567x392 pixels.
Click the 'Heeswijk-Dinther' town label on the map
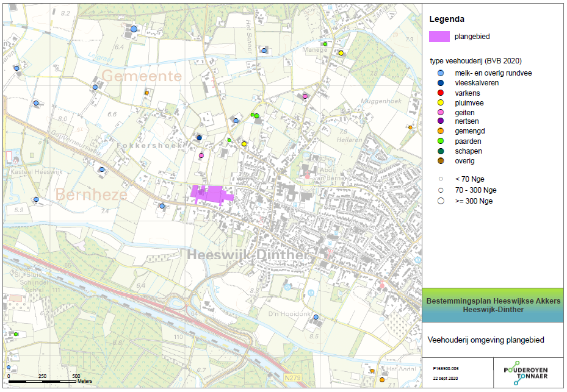tap(248, 255)
